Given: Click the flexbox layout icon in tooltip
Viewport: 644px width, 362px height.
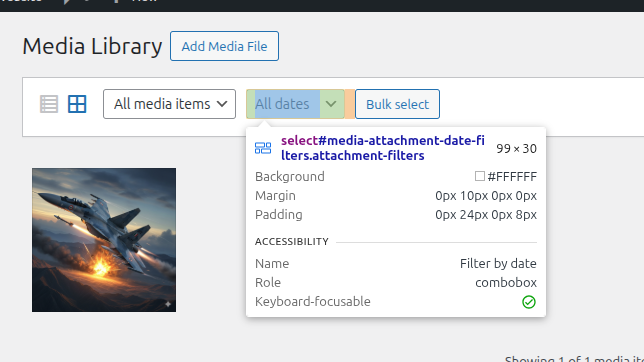Looking at the screenshot, I should click(x=263, y=148).
